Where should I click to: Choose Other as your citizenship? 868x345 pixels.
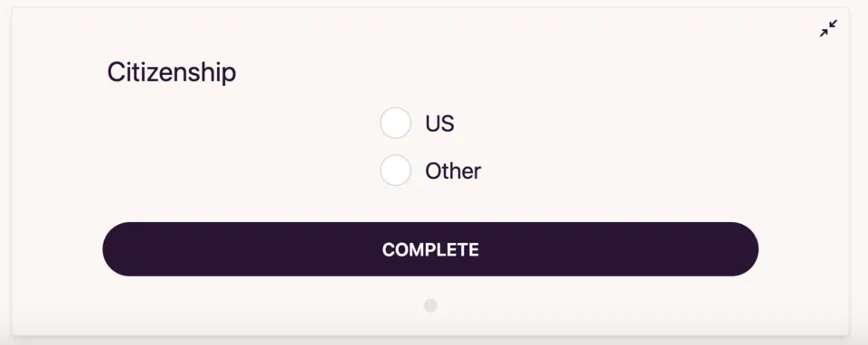tap(395, 171)
